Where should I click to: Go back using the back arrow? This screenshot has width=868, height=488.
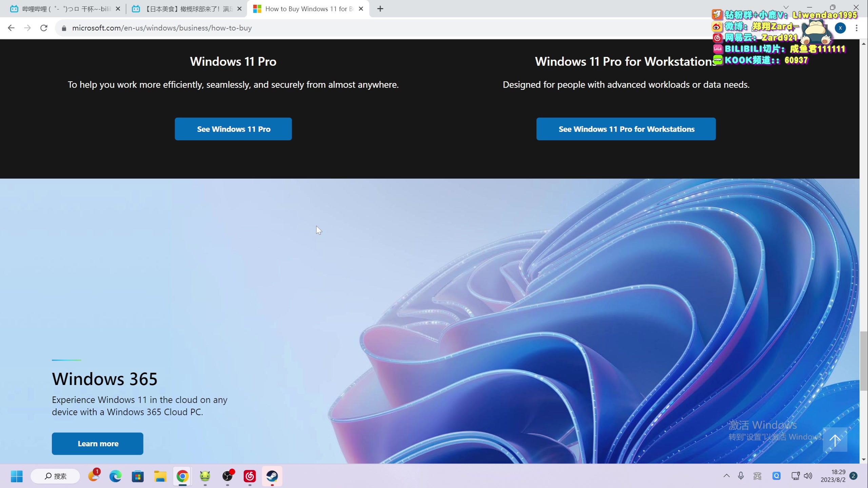point(11,28)
